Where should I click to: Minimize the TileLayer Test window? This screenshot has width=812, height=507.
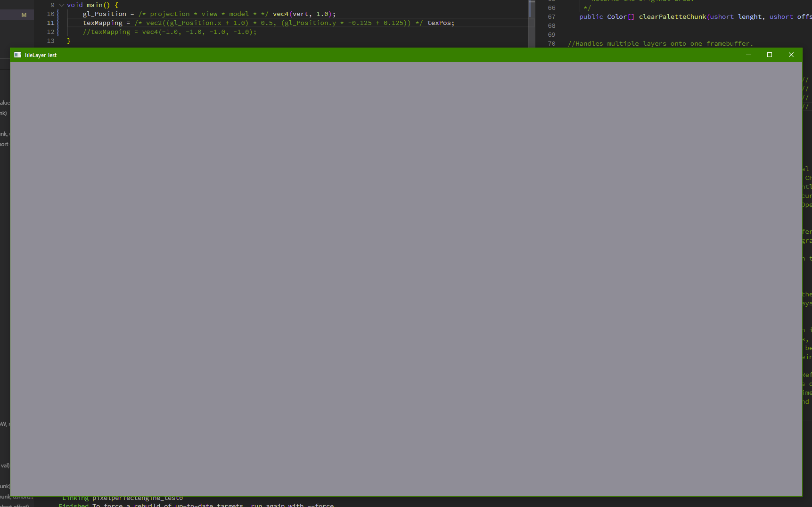coord(748,55)
